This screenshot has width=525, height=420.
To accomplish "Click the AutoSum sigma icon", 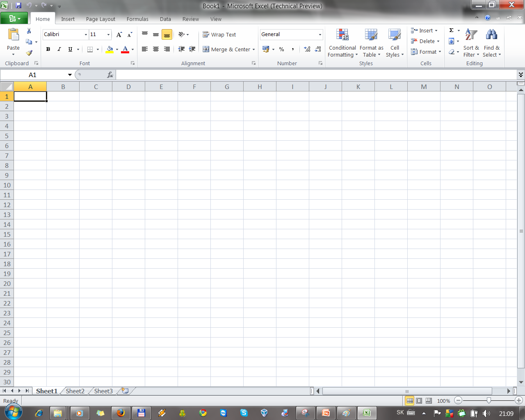I will (x=451, y=30).
